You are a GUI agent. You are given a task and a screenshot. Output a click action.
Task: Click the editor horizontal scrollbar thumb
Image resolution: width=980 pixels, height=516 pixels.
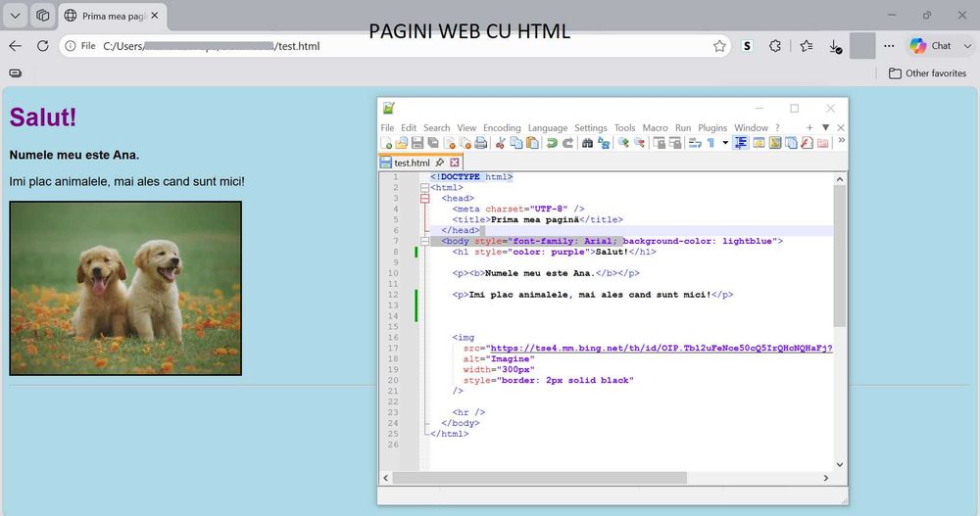click(x=539, y=478)
